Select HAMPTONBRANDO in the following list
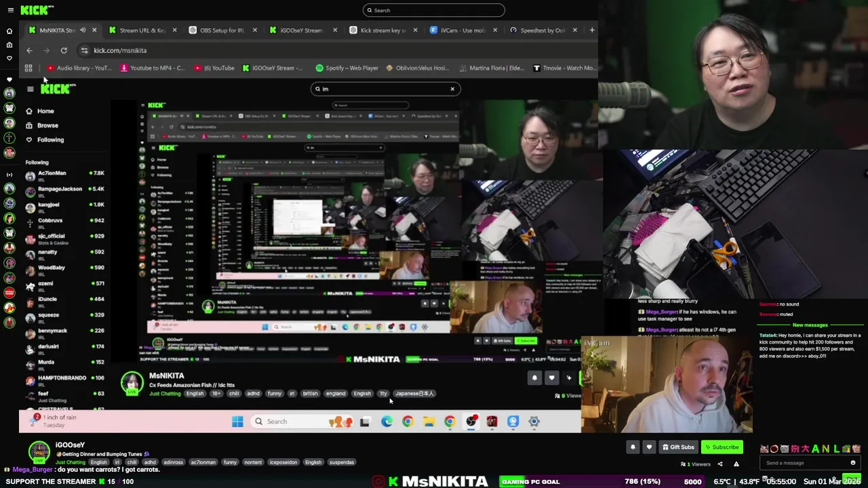The width and height of the screenshot is (868, 488). (x=65, y=380)
